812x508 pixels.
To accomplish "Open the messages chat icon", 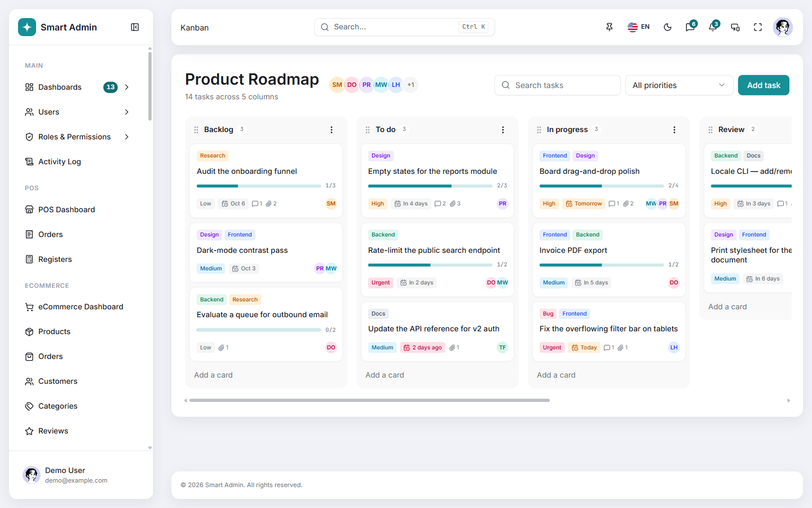I will tap(690, 27).
